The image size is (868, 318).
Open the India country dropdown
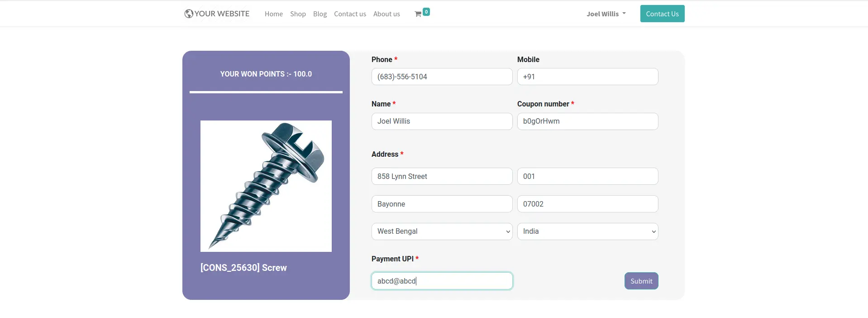[587, 231]
